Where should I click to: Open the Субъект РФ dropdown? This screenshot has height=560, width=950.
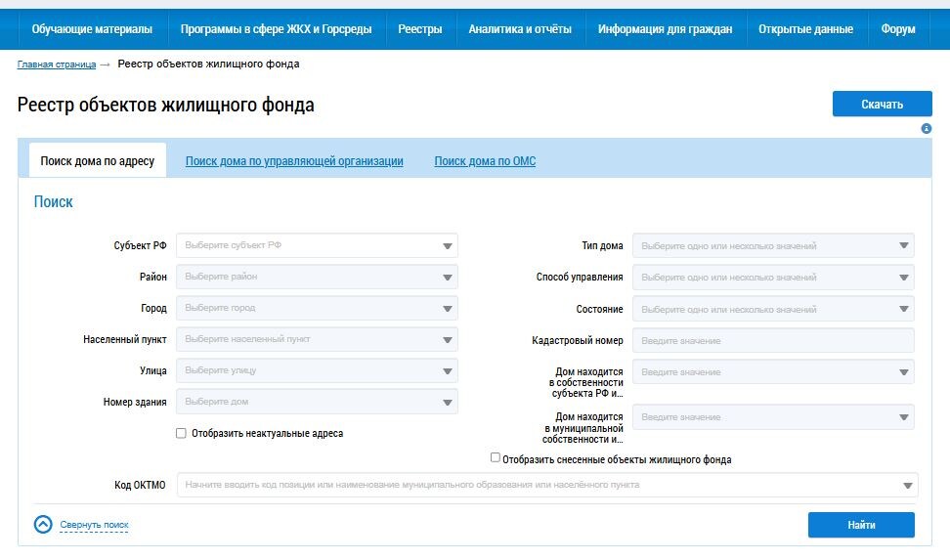pos(317,245)
